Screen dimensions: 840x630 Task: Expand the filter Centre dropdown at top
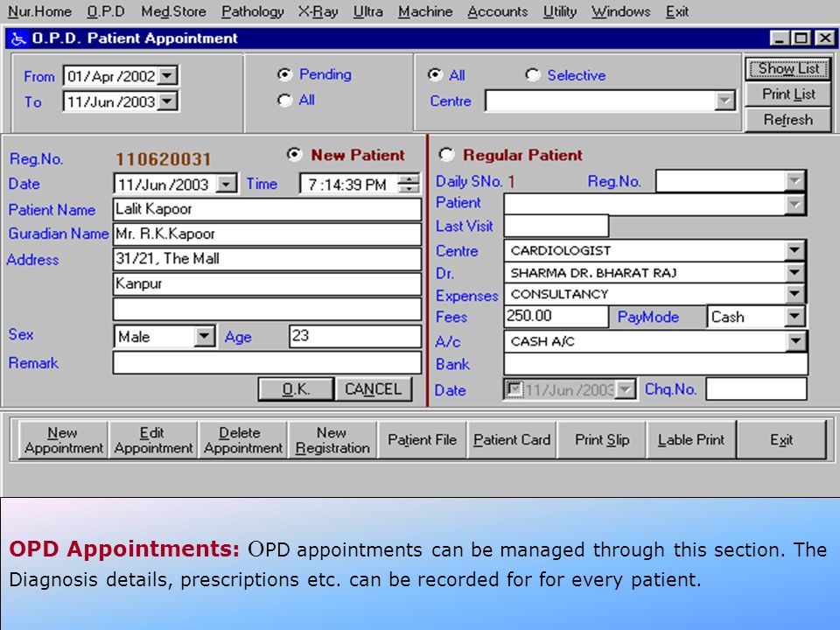(x=724, y=101)
